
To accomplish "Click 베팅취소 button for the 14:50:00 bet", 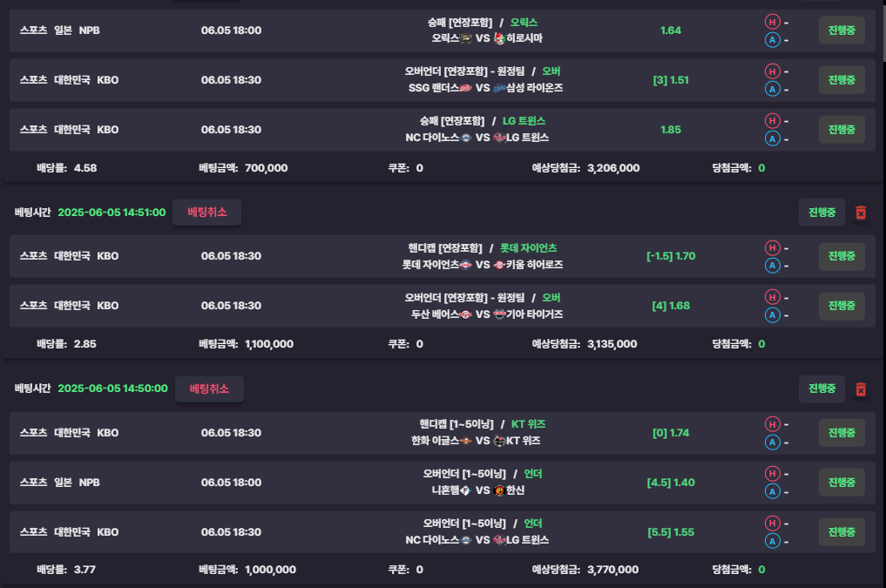I will [x=209, y=389].
